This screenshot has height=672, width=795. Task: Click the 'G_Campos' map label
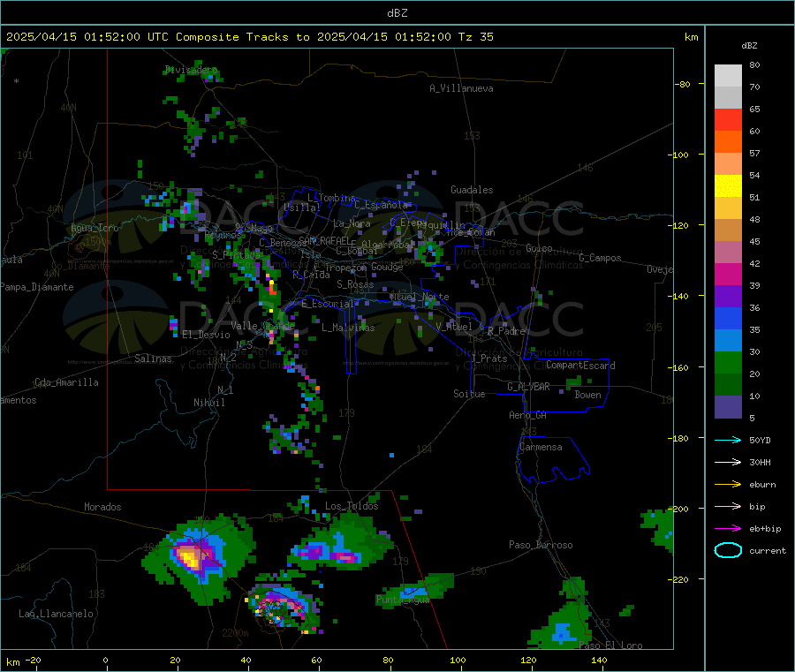(600, 258)
